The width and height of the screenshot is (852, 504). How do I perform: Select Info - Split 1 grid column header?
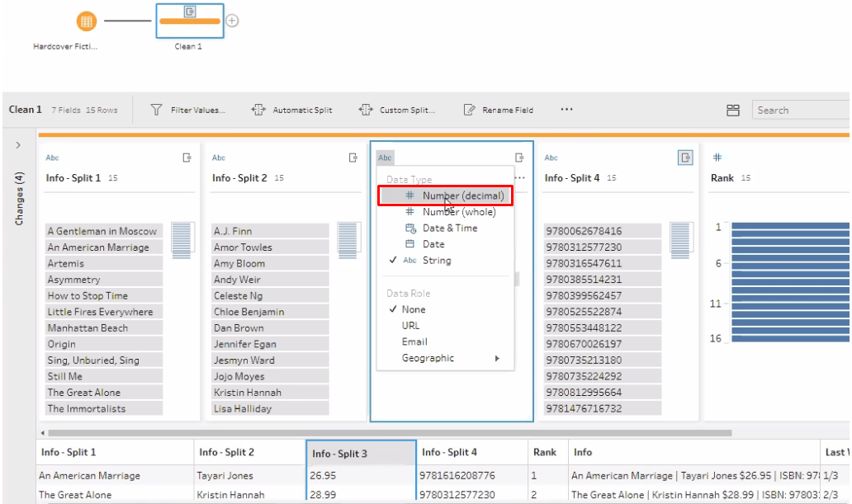115,452
